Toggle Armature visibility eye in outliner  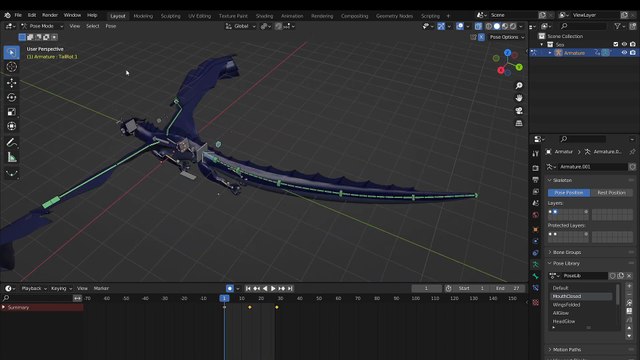(x=624, y=53)
